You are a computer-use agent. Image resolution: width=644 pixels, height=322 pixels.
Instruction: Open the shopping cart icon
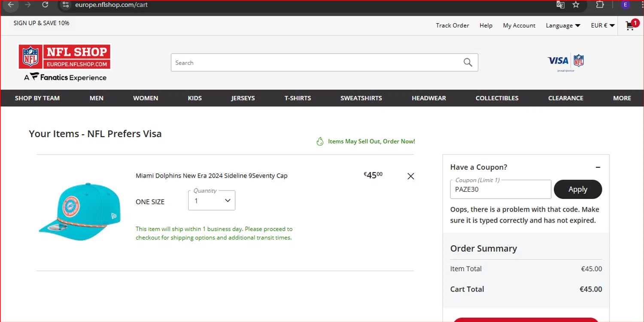coord(630,25)
